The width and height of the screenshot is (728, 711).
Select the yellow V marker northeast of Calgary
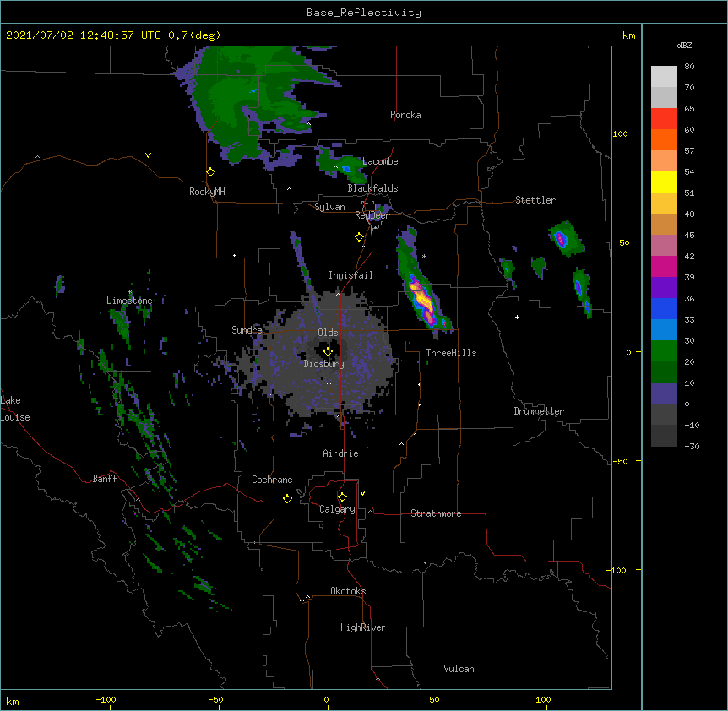(362, 493)
